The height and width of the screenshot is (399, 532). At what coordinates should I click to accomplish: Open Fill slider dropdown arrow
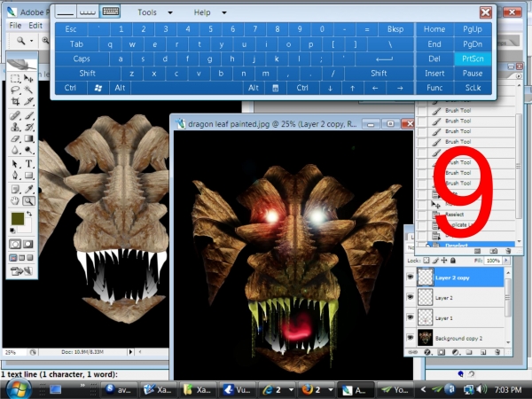(x=506, y=261)
